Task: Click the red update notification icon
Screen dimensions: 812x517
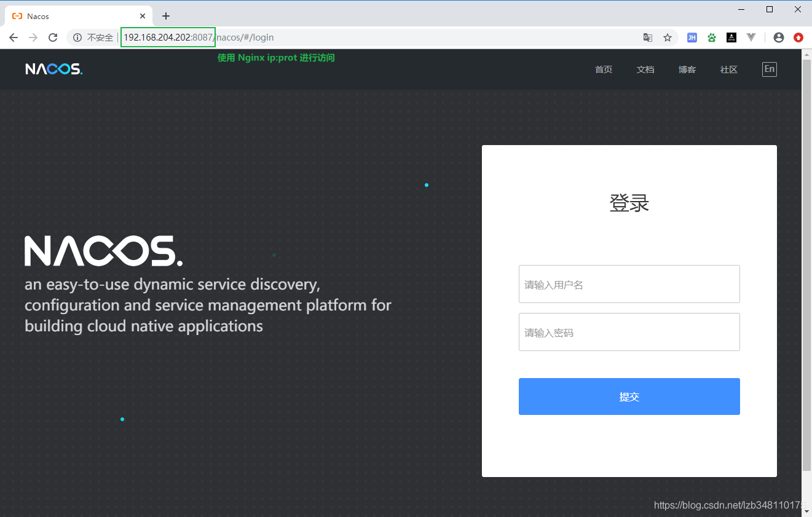Action: [x=798, y=37]
